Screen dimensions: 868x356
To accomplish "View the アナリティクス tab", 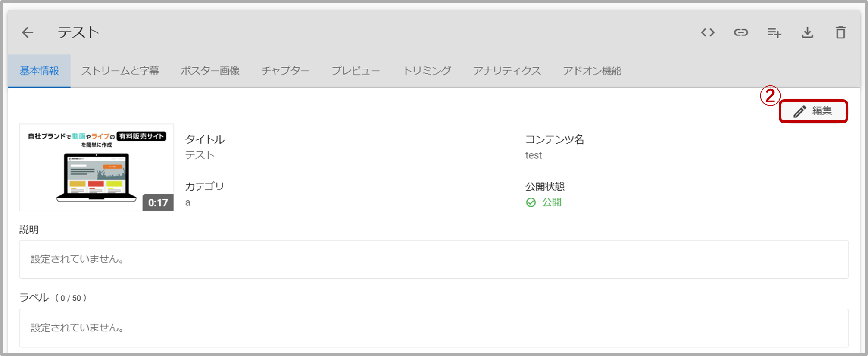I will click(x=507, y=71).
